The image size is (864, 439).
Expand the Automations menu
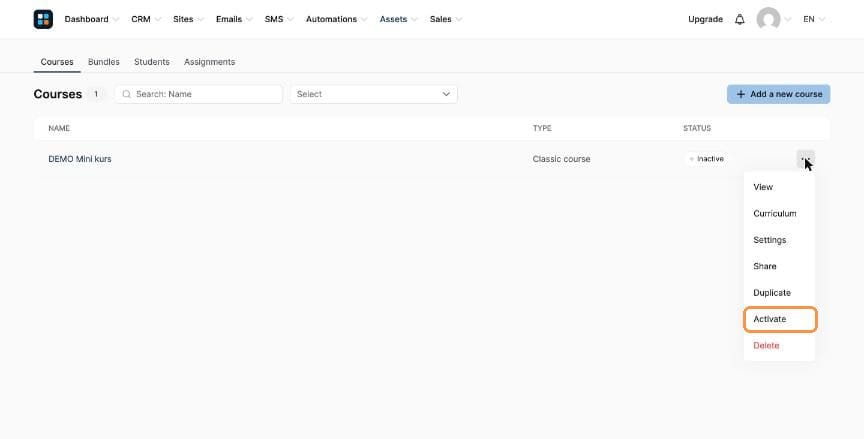(x=336, y=19)
